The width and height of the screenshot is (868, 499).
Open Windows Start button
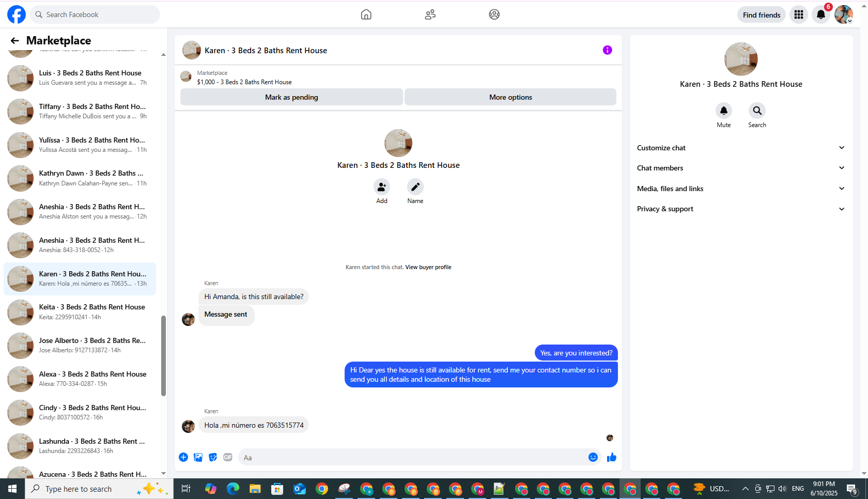pyautogui.click(x=12, y=489)
